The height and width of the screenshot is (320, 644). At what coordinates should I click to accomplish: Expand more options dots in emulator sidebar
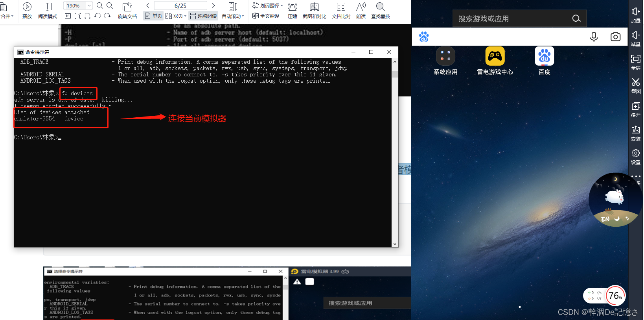click(x=636, y=177)
